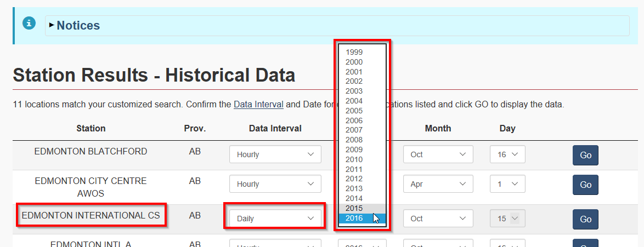Click the Edmonton International CS station name
This screenshot has height=247, width=644.
coord(91,216)
